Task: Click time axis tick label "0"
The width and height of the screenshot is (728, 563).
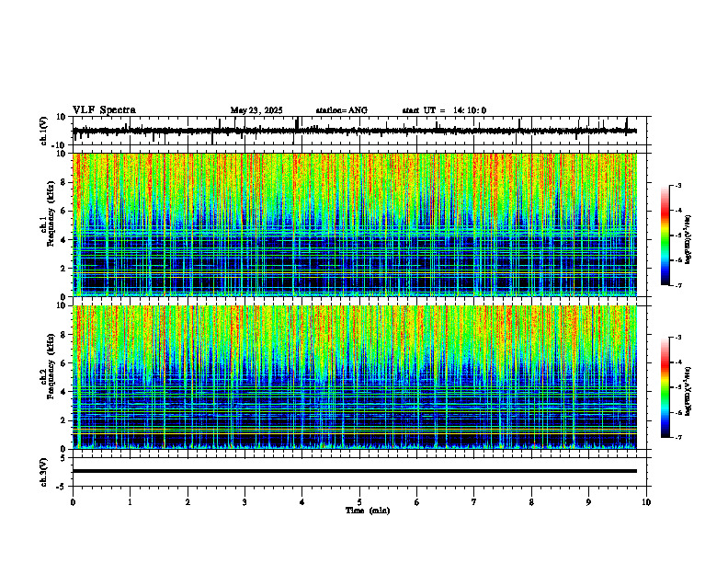Action: pyautogui.click(x=73, y=502)
